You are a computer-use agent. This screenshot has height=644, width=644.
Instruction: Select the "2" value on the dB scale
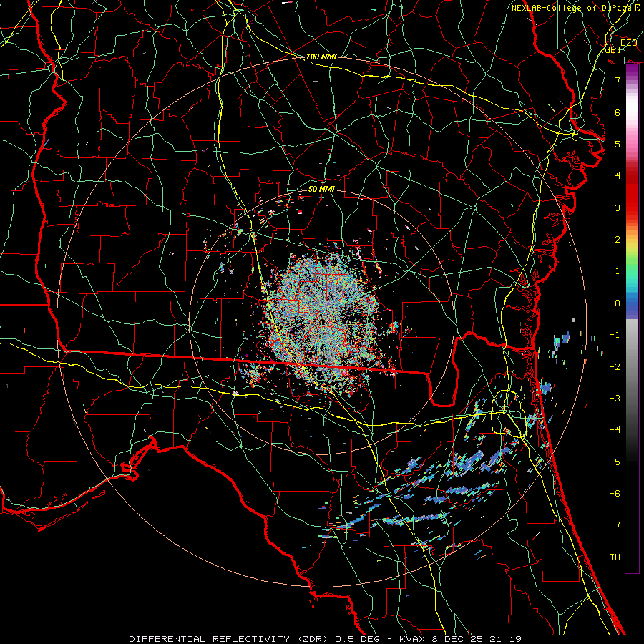pos(618,240)
